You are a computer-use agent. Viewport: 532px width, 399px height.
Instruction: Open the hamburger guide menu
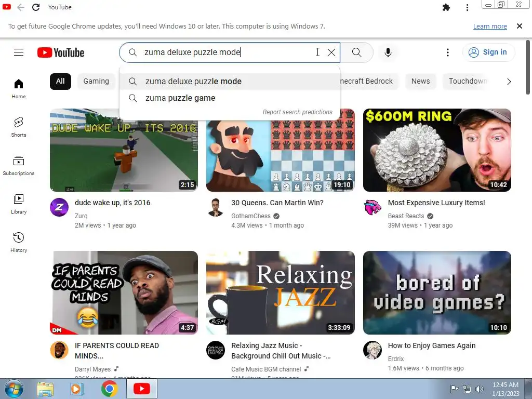click(x=19, y=52)
